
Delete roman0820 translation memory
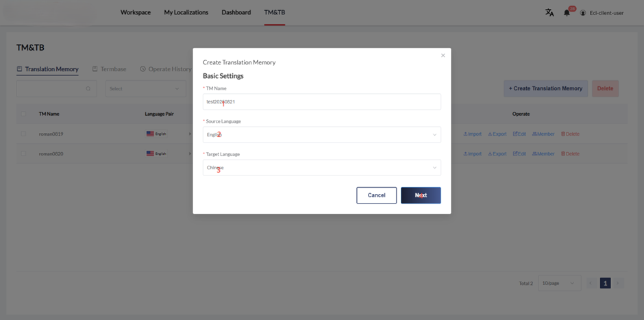tap(570, 153)
